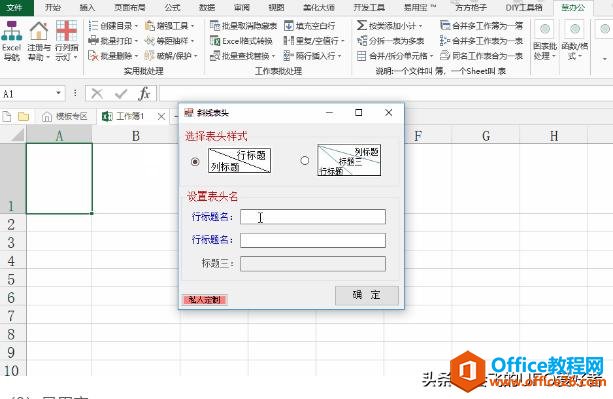Click 合并多工作表为一表 merge sheets tool
The image size is (613, 399).
(481, 41)
